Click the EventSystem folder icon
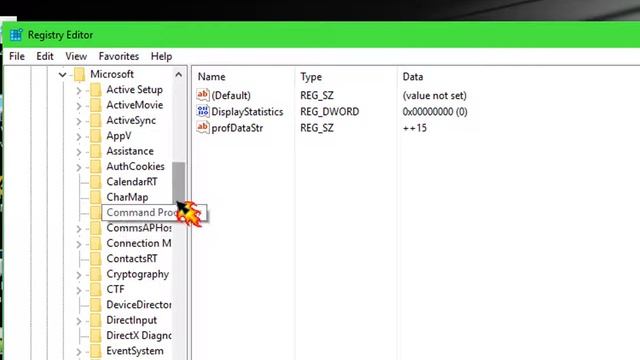Screen dimensions: 640x360 (96, 351)
